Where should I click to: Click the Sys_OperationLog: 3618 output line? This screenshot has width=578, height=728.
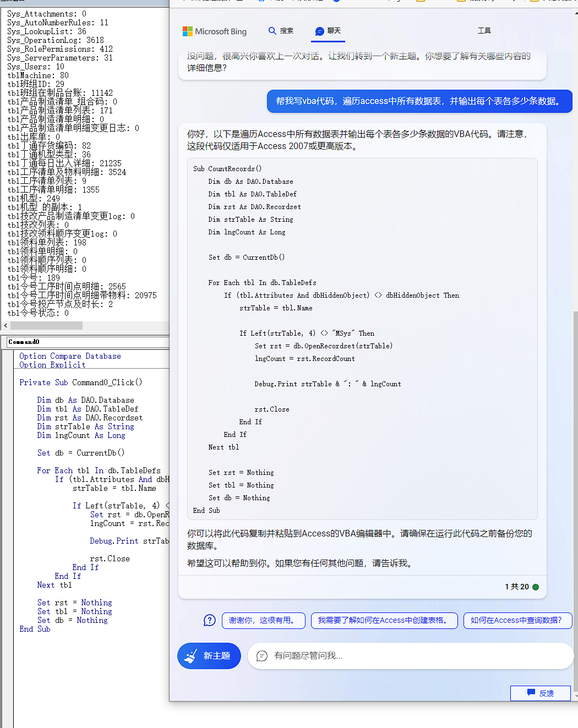pos(56,40)
